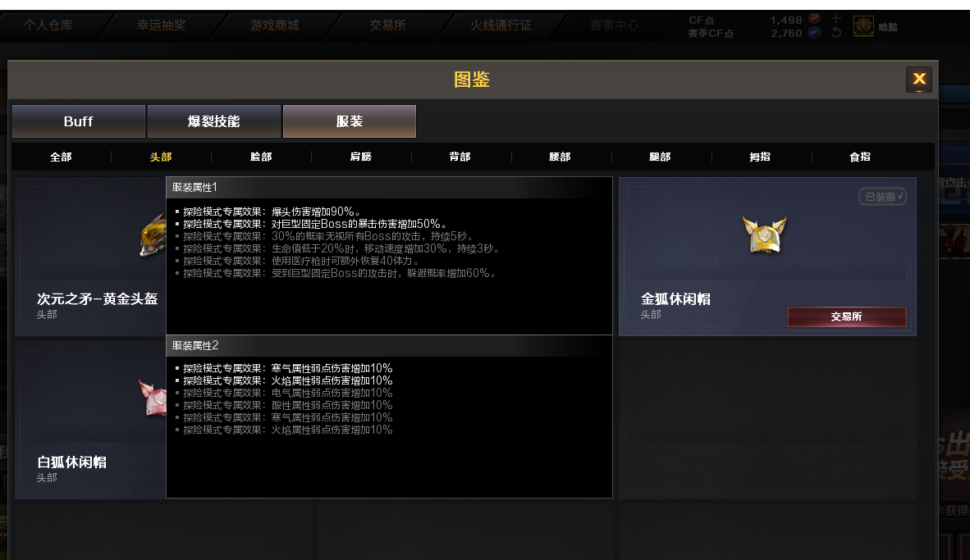Open 幸运抽奖 in top navigation

click(x=162, y=25)
